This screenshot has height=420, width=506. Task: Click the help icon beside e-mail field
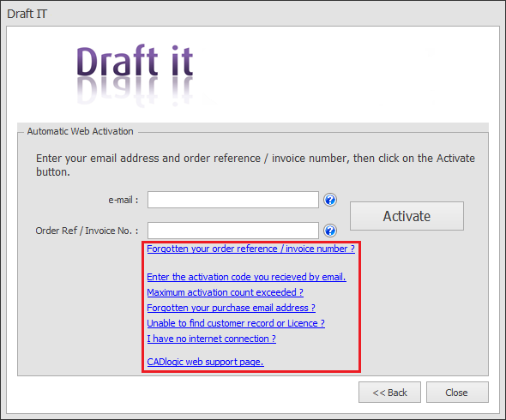pyautogui.click(x=330, y=200)
